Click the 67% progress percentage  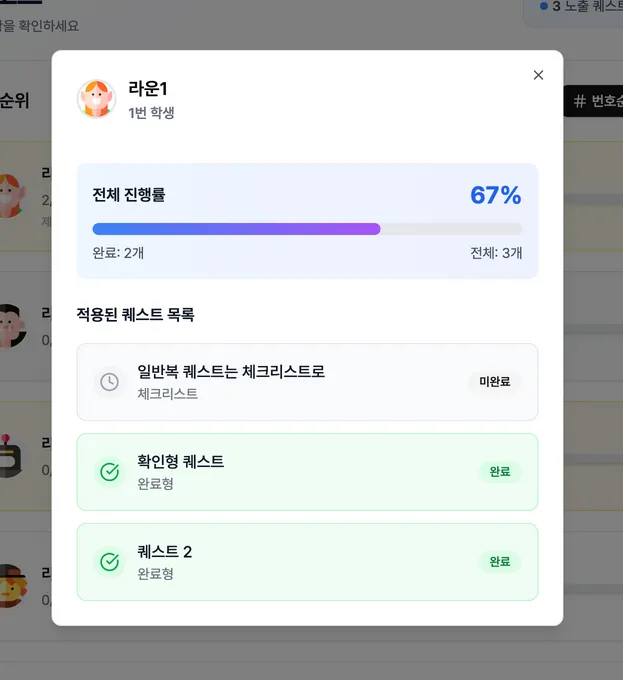[x=495, y=195]
